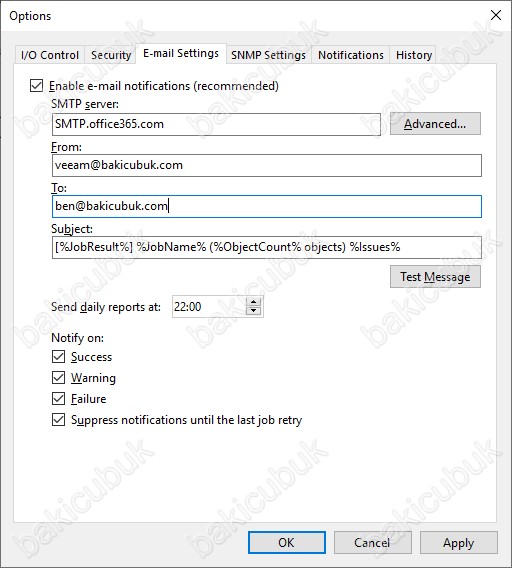Open Advanced SMTP server settings
Screen dimensions: 512x568
click(435, 124)
